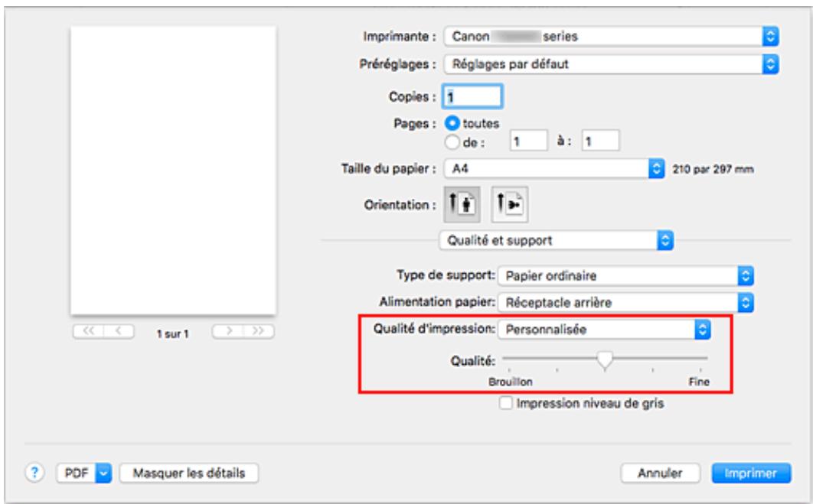Viewport: 813px width, 504px height.
Task: Click the page range end field
Action: tap(600, 141)
